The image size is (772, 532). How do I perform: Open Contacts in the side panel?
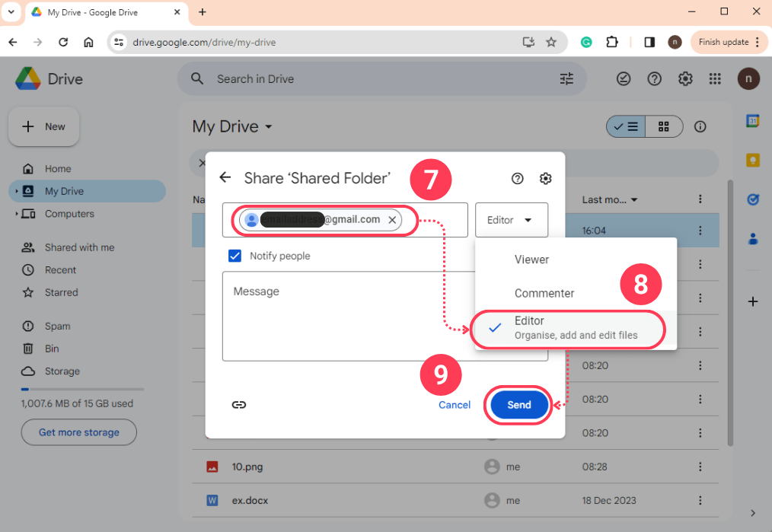752,238
